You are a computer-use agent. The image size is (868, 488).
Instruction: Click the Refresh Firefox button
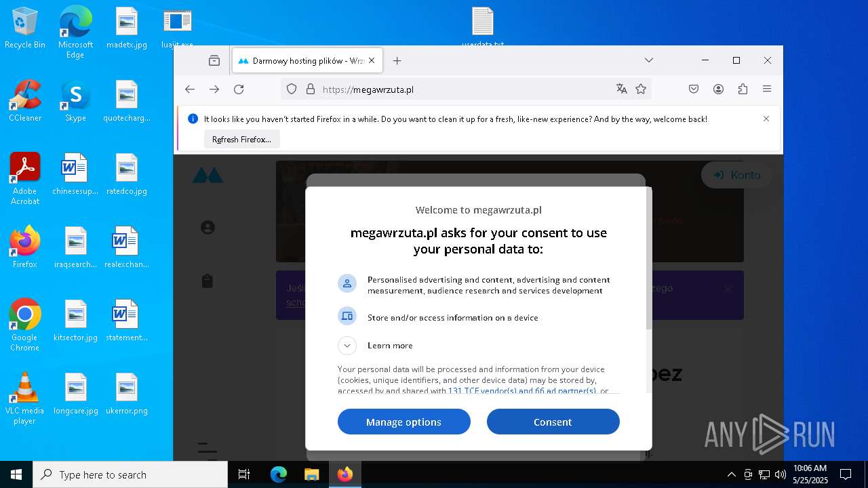tap(241, 140)
